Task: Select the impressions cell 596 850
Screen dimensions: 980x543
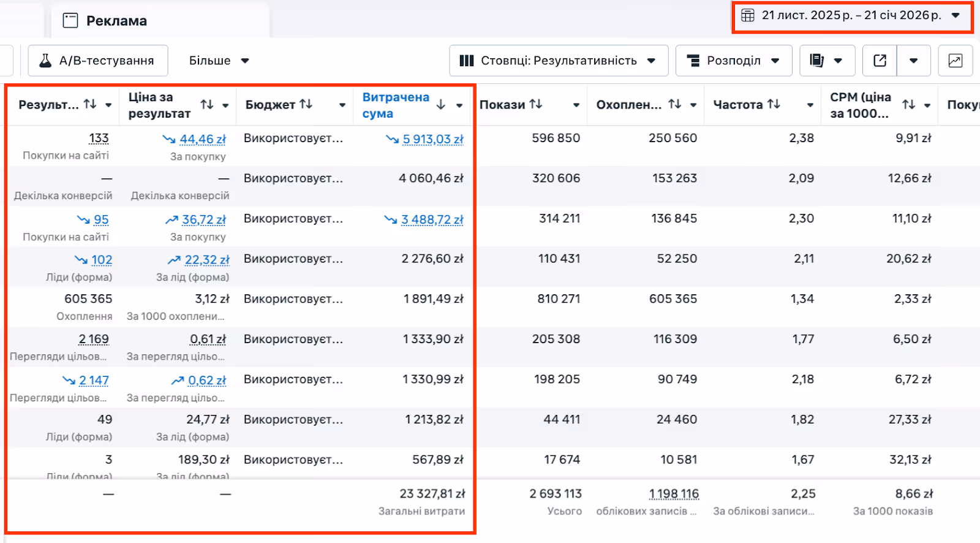Action: pos(556,139)
